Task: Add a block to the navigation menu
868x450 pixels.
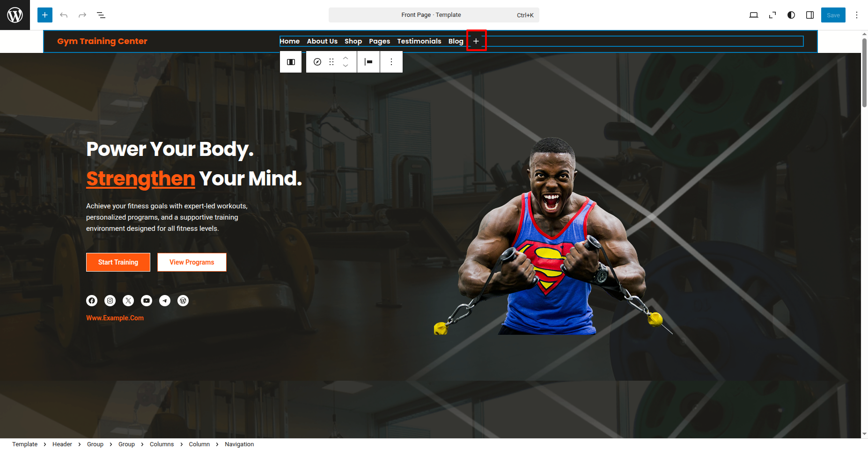Action: [476, 41]
